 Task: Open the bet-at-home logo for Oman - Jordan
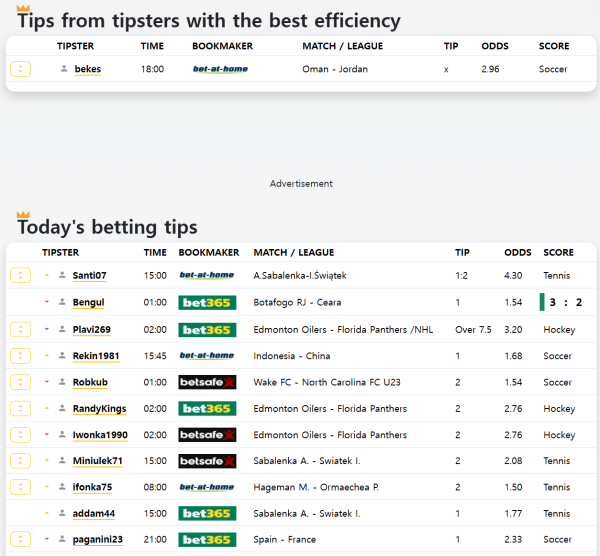[220, 69]
